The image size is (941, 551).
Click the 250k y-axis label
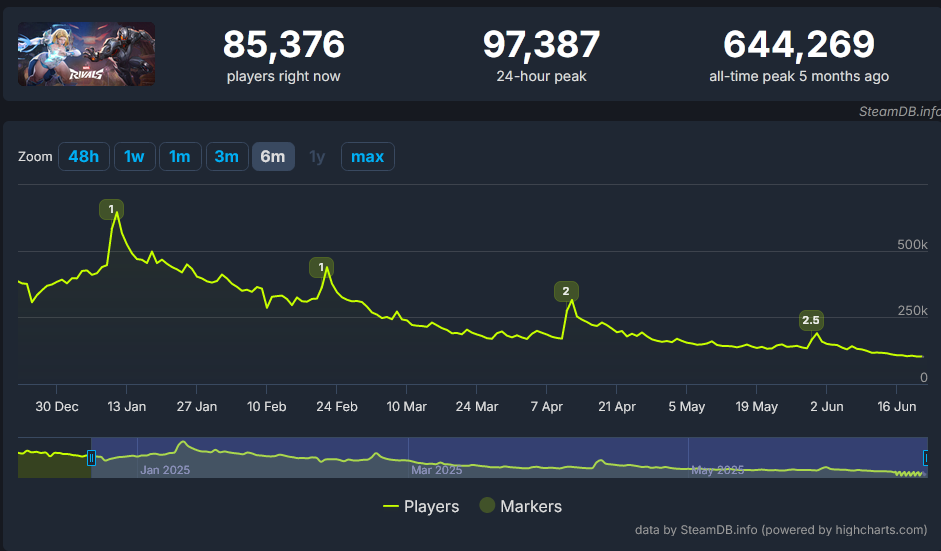912,310
